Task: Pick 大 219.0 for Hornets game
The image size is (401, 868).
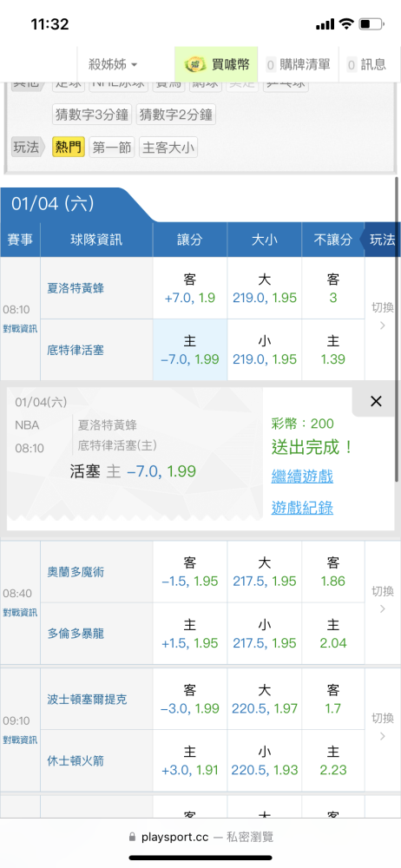Action: (x=265, y=288)
